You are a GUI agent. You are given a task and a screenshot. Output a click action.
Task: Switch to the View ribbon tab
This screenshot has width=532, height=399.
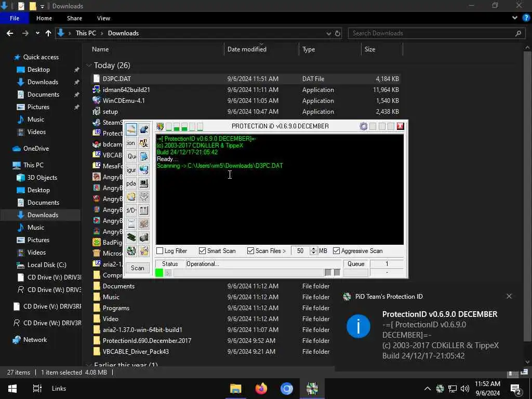pos(103,18)
